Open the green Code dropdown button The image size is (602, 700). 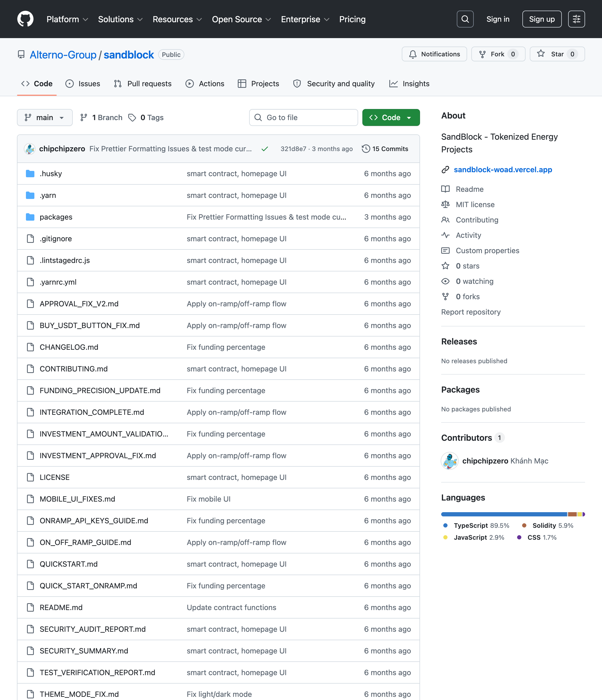(391, 117)
